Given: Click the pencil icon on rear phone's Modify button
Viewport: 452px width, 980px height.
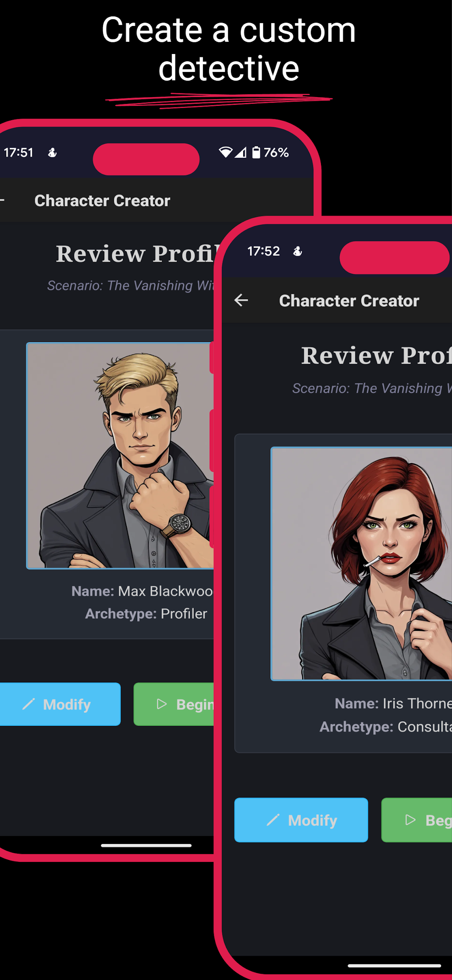Looking at the screenshot, I should click(x=28, y=704).
